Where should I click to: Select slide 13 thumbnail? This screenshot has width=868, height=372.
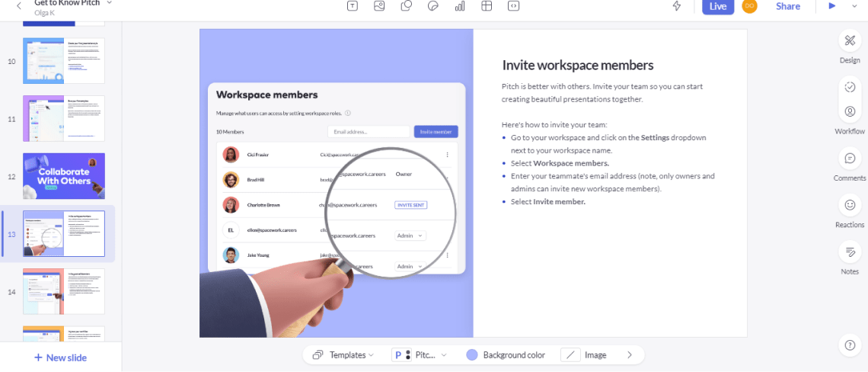(x=64, y=233)
